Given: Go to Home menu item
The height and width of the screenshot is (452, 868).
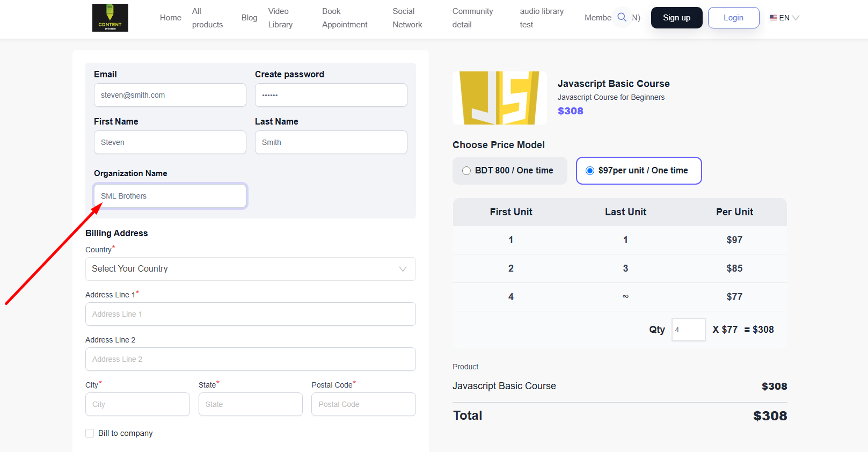Looking at the screenshot, I should point(171,18).
